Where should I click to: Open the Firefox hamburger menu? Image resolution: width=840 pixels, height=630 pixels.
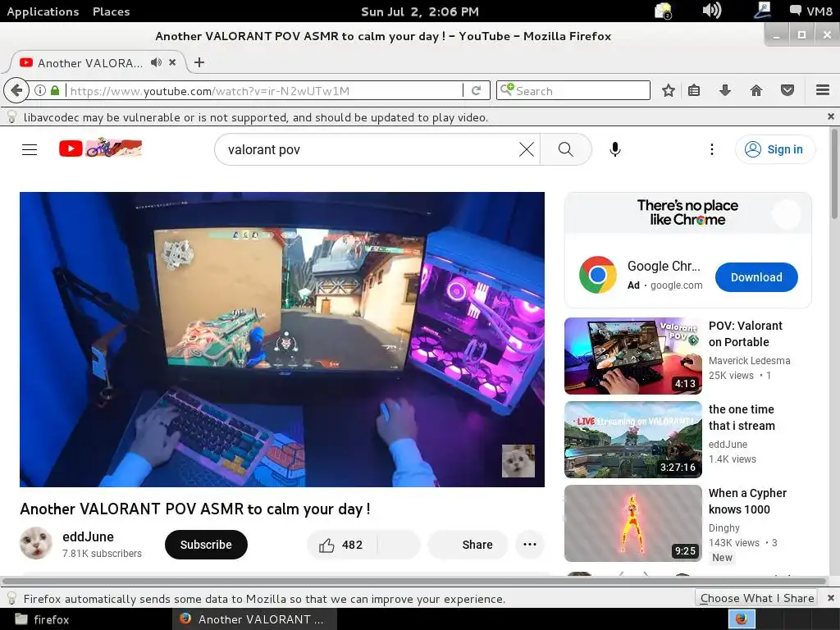[x=823, y=90]
